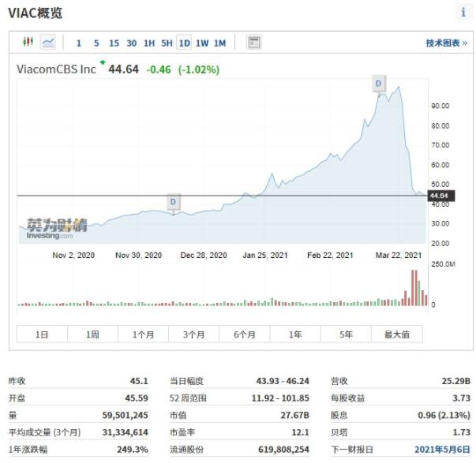Select the 5 minute interval
This screenshot has width=476, height=463.
(96, 43)
